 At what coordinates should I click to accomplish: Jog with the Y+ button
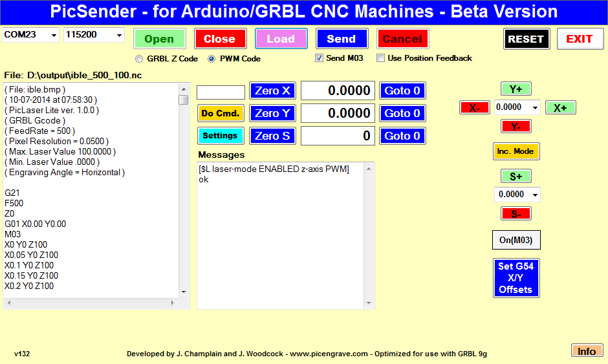coord(516,89)
